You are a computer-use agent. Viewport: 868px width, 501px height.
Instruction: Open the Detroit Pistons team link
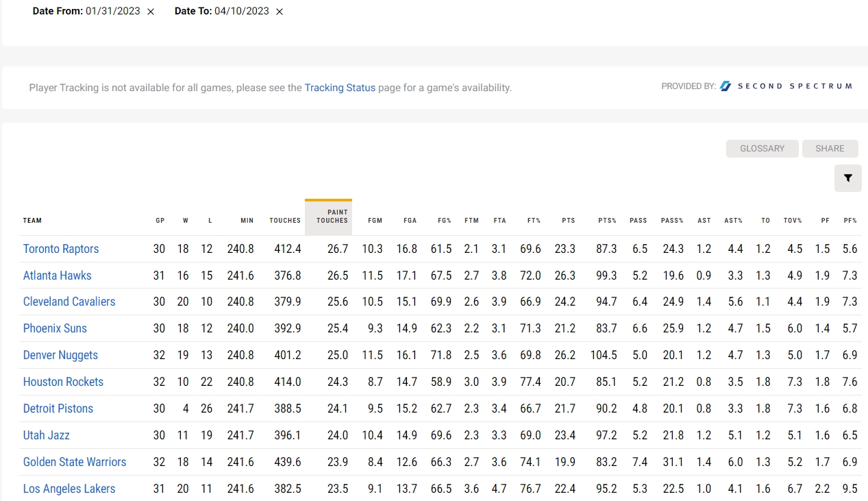click(x=58, y=408)
